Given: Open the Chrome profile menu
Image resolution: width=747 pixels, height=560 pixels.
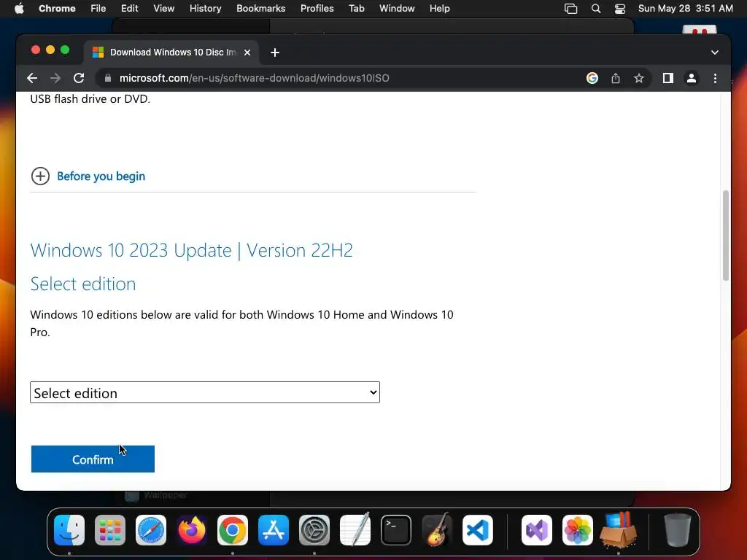Looking at the screenshot, I should [x=692, y=78].
